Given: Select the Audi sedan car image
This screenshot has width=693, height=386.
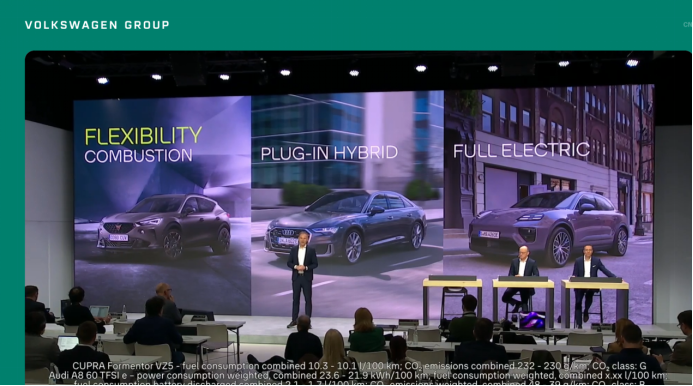Looking at the screenshot, I should [x=346, y=225].
